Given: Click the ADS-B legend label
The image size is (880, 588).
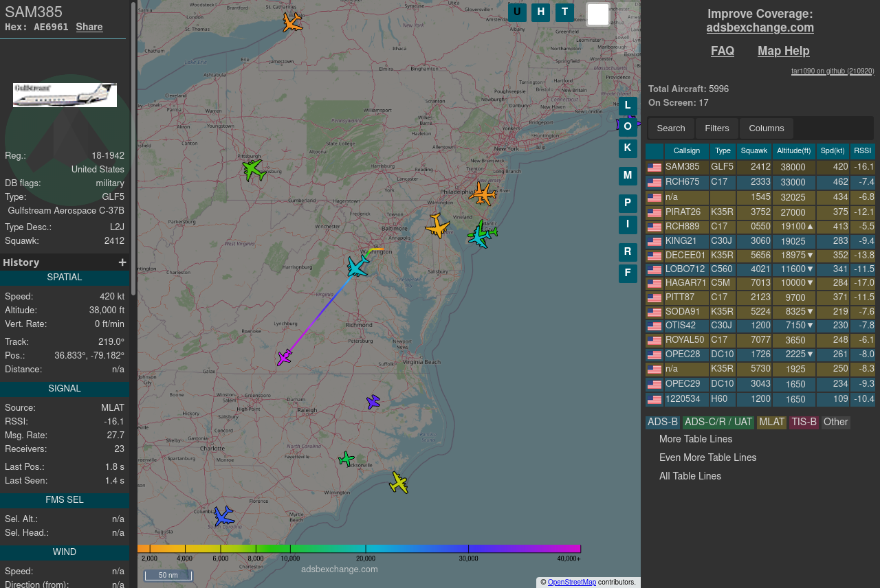Looking at the screenshot, I should 663,422.
